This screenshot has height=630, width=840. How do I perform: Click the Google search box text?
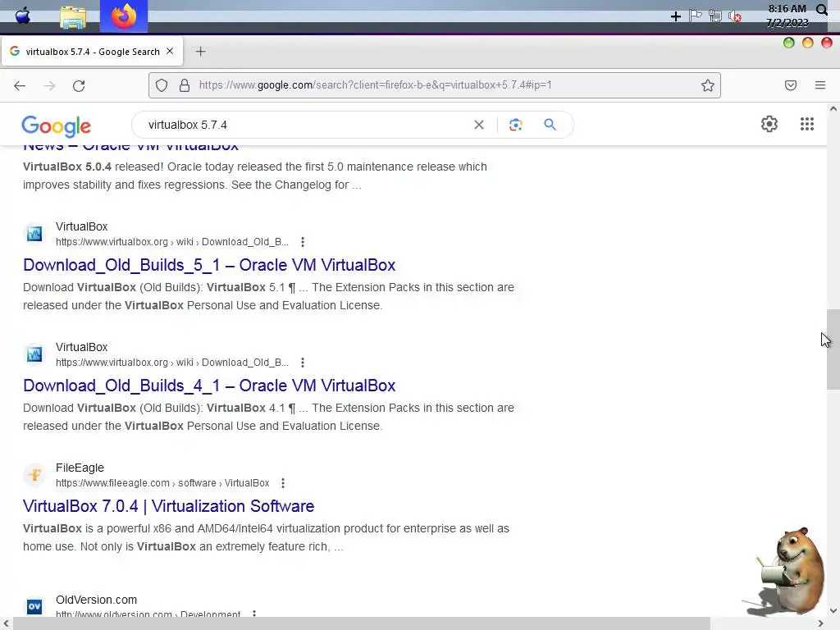(x=188, y=125)
